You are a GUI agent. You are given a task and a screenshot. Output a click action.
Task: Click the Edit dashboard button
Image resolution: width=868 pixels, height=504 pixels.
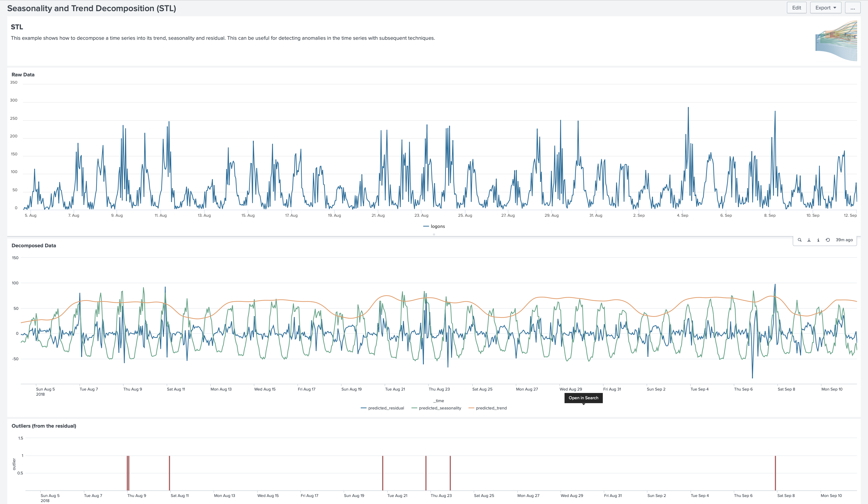click(x=796, y=8)
